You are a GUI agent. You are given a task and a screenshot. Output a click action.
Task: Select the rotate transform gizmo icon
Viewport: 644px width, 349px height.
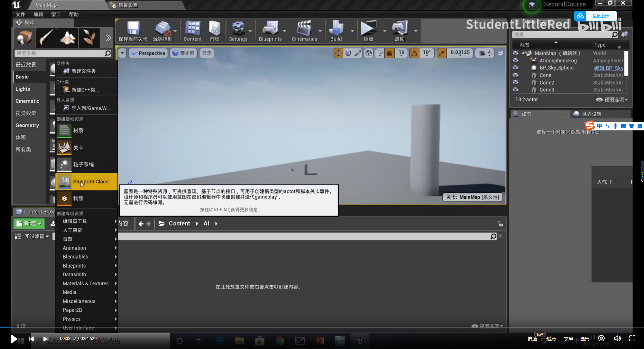[348, 53]
